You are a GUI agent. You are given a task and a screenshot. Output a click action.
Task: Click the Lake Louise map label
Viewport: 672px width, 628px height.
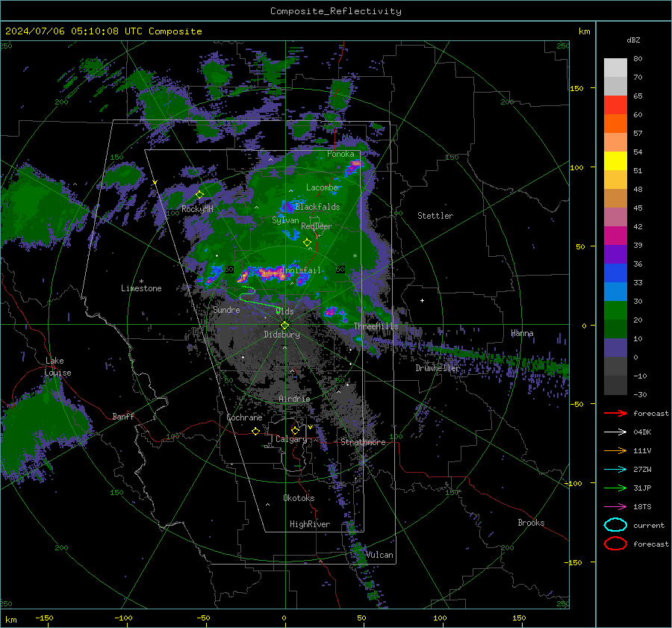coord(57,367)
